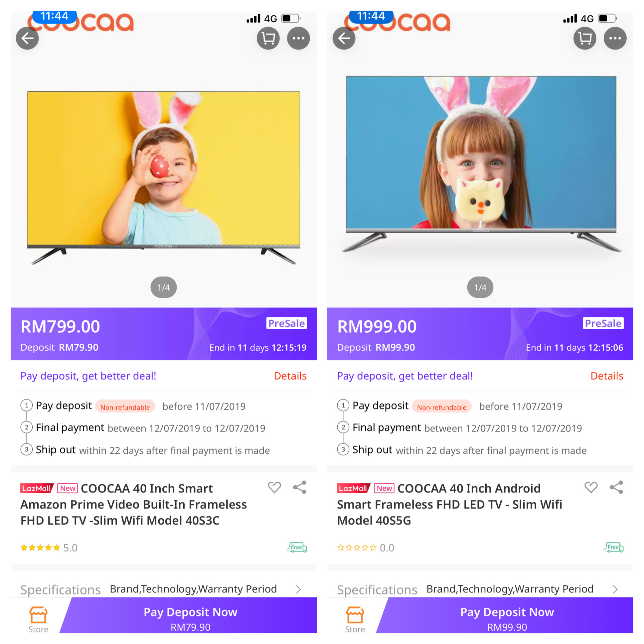The width and height of the screenshot is (644, 644).
Task: Tap back arrow on the 40S5G product page
Action: (x=344, y=38)
